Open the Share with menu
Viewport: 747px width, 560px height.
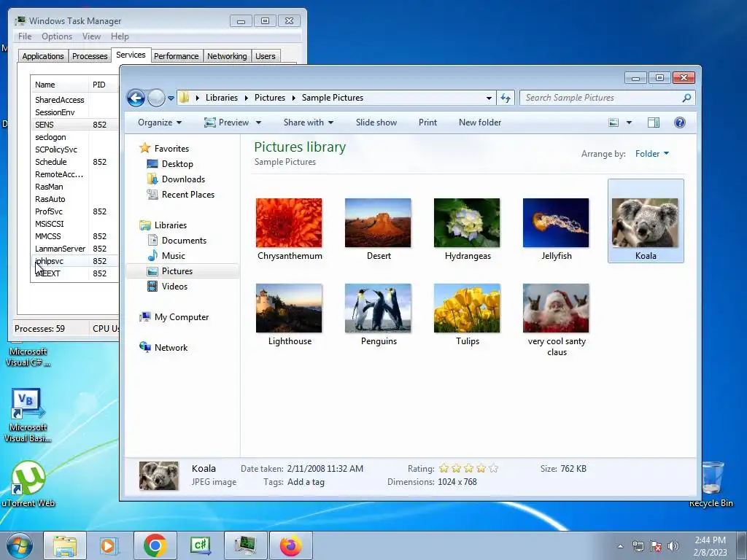click(x=309, y=122)
